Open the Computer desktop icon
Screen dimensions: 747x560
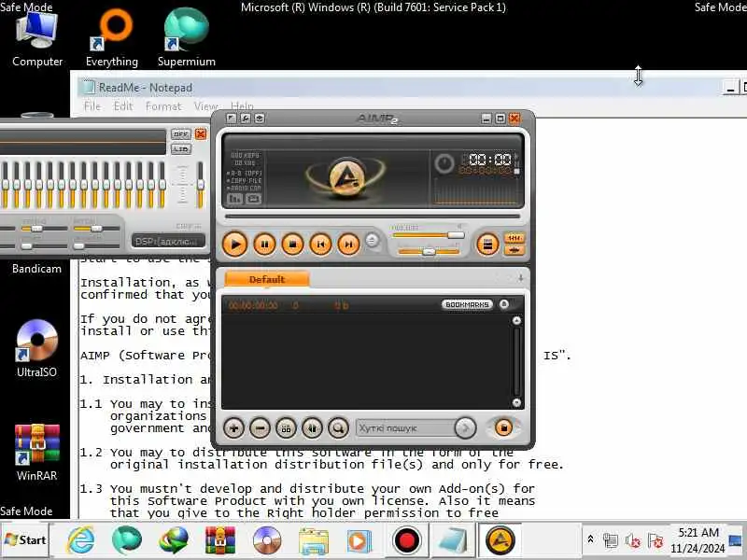pyautogui.click(x=37, y=39)
